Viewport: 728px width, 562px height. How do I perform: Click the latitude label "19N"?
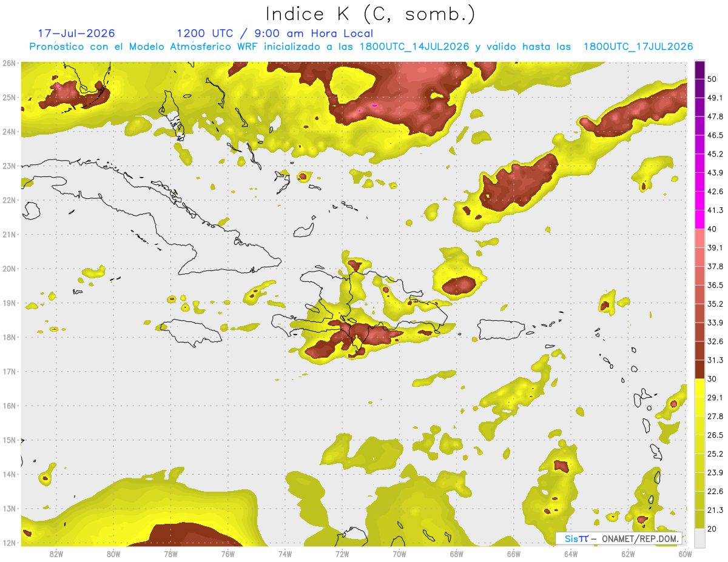(8, 303)
